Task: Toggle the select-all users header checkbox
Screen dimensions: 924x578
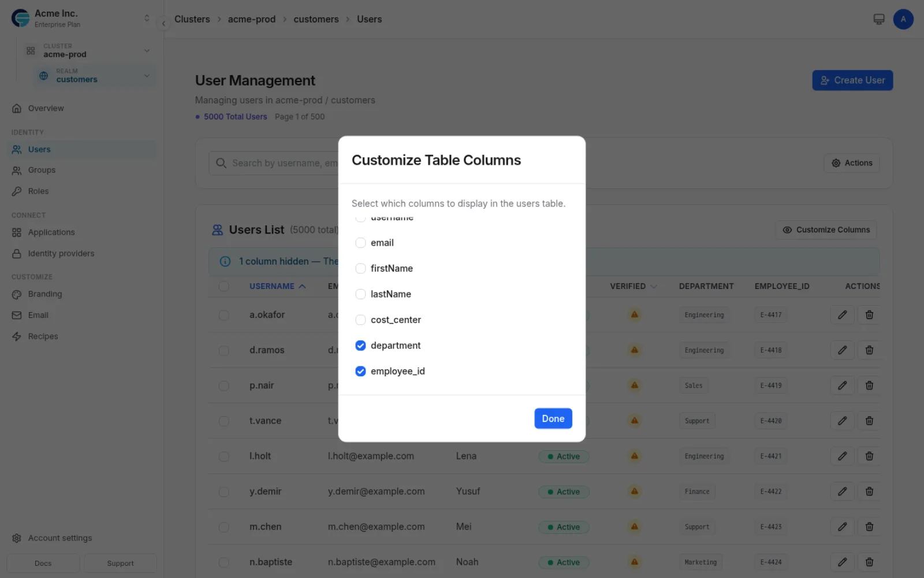Action: click(224, 286)
